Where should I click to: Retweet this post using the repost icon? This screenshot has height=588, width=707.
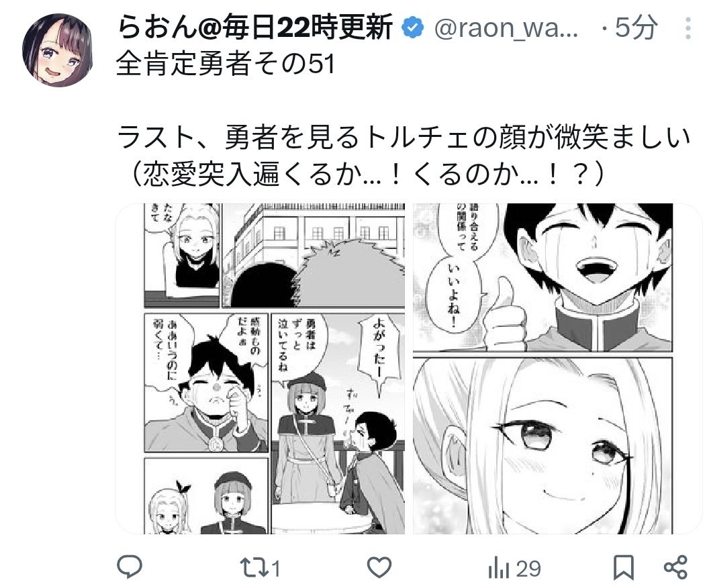(253, 568)
